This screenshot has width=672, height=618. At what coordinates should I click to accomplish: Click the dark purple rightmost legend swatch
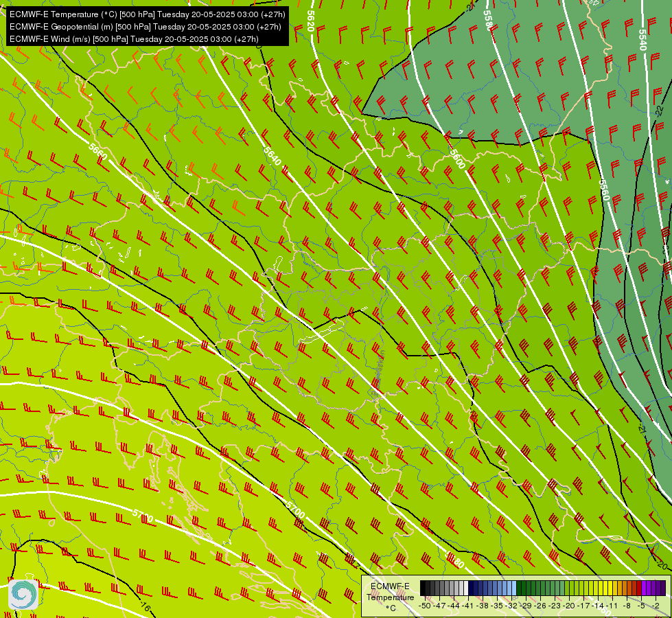pyautogui.click(x=664, y=588)
